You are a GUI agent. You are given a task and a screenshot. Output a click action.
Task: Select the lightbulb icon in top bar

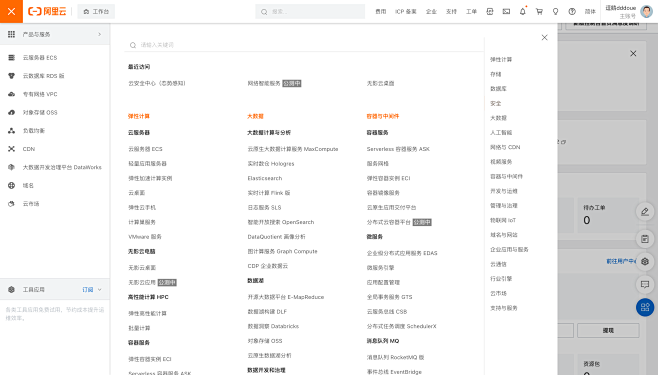(x=556, y=12)
